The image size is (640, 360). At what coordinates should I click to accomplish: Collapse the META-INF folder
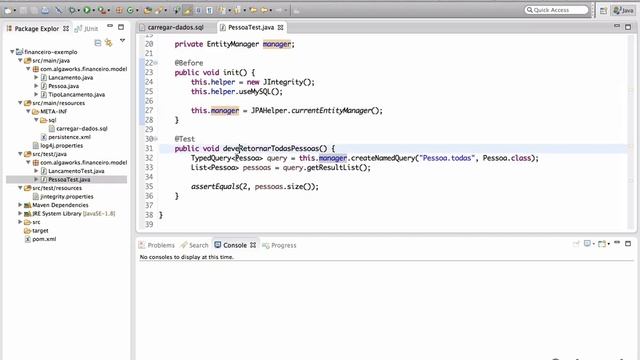pos(28,111)
